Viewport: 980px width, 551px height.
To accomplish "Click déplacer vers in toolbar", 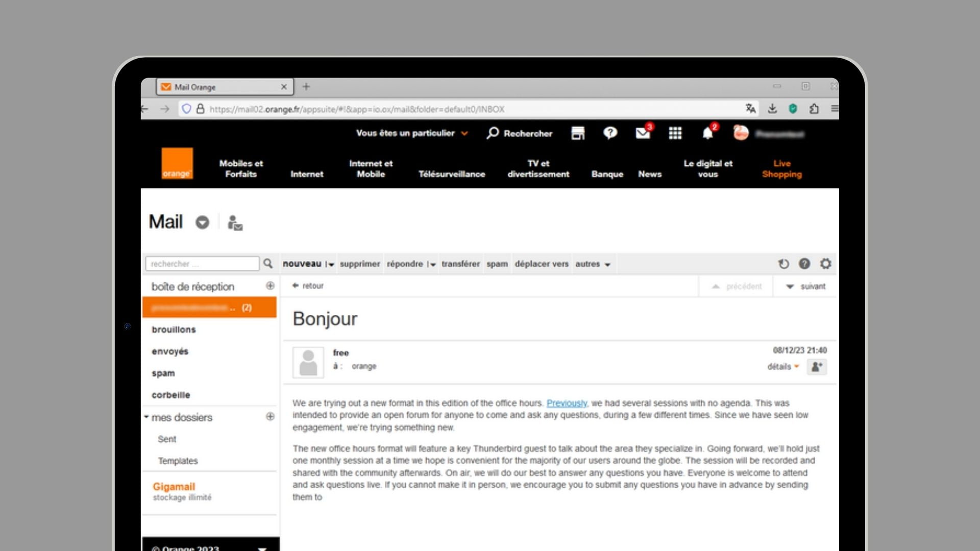I will pyautogui.click(x=542, y=264).
